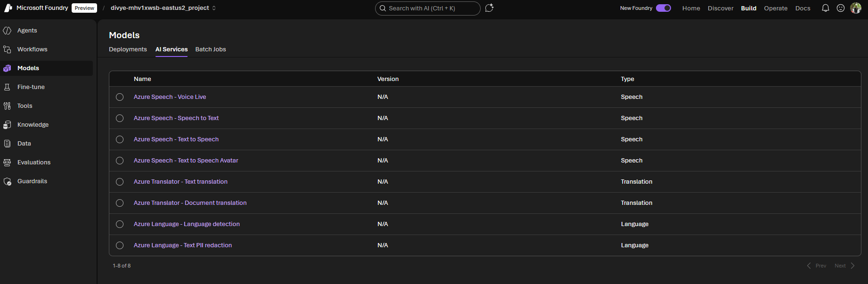This screenshot has width=868, height=284.
Task: Open Operate in top navigation
Action: 776,8
